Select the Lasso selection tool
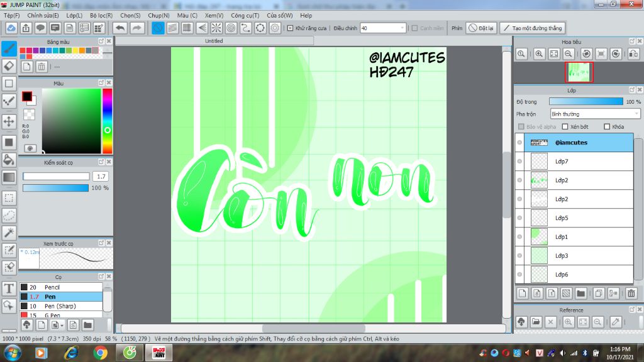 (9, 215)
